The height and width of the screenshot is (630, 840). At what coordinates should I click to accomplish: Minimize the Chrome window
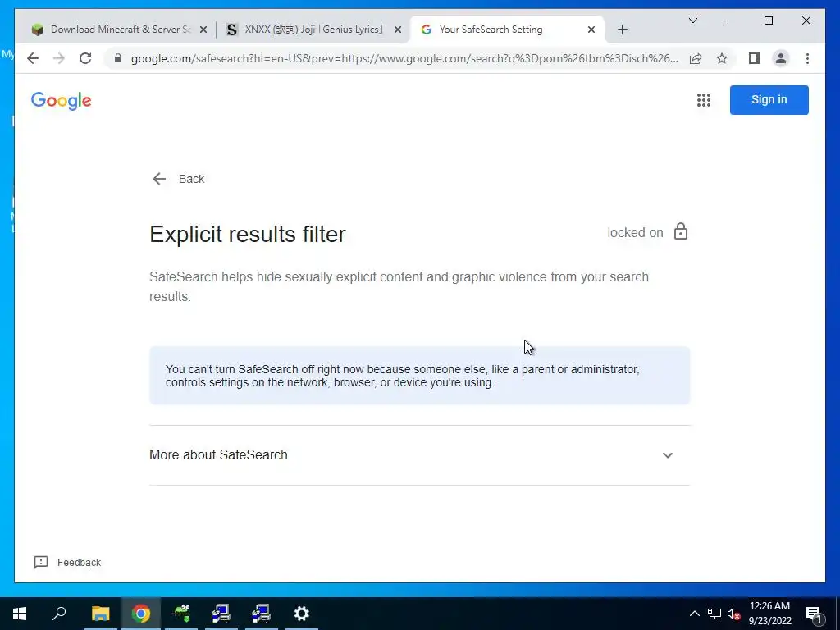click(x=731, y=21)
